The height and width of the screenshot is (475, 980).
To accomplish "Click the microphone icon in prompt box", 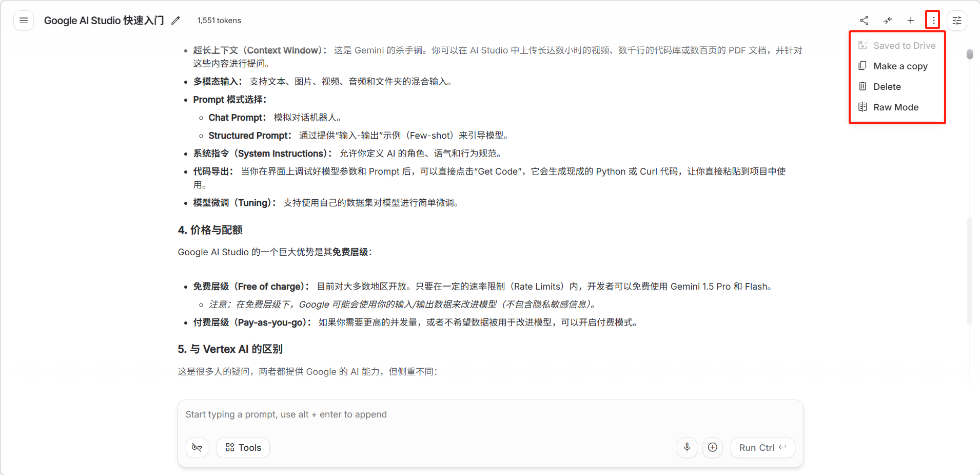I will [687, 447].
